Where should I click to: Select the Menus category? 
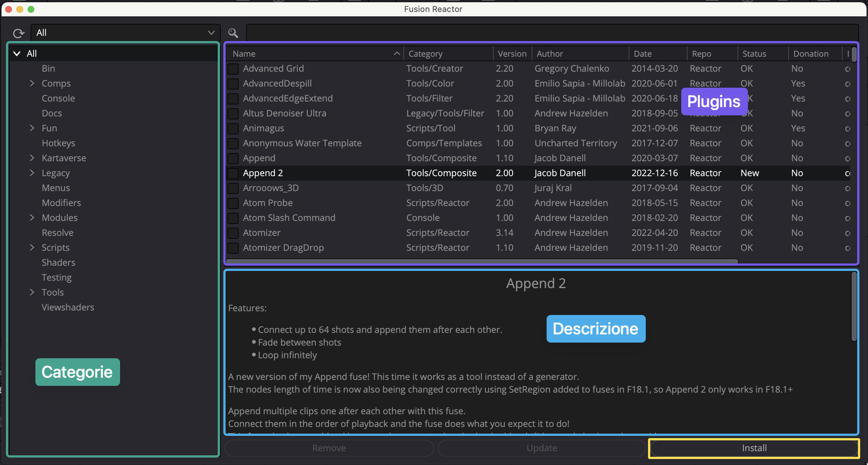pos(56,188)
